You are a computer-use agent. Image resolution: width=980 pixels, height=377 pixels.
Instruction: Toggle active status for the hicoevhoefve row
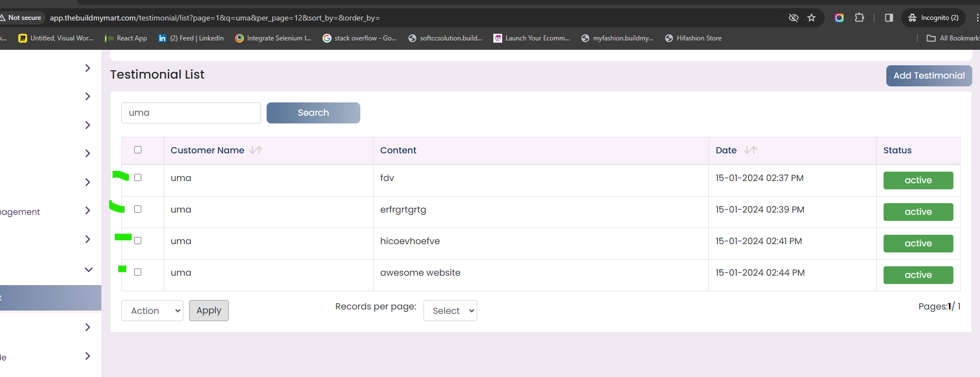[918, 244]
